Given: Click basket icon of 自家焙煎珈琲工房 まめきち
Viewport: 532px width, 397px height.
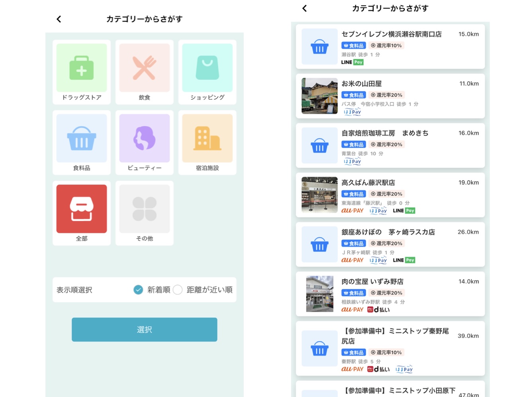Looking at the screenshot, I should 319,145.
